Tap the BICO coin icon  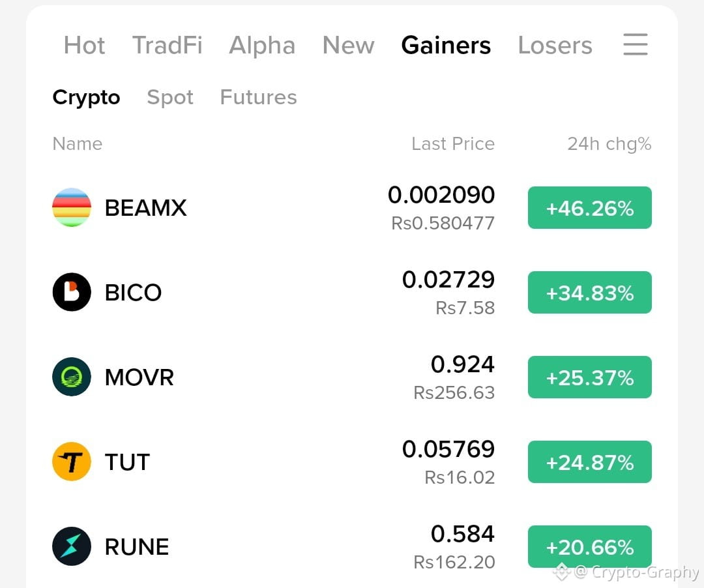72,292
